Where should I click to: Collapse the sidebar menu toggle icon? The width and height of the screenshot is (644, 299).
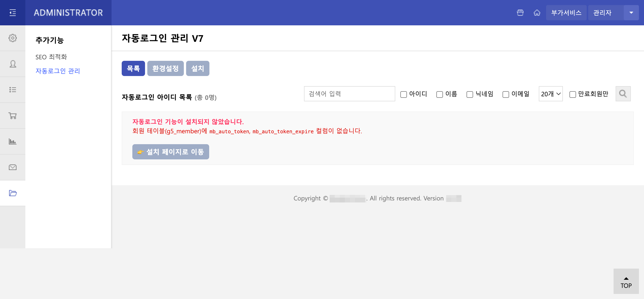12,13
